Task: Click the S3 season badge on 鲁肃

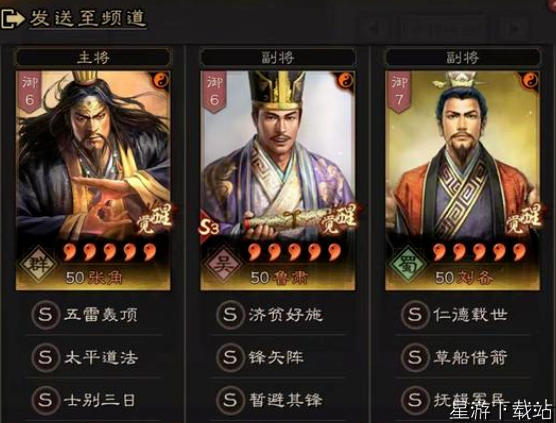Action: coord(209,228)
